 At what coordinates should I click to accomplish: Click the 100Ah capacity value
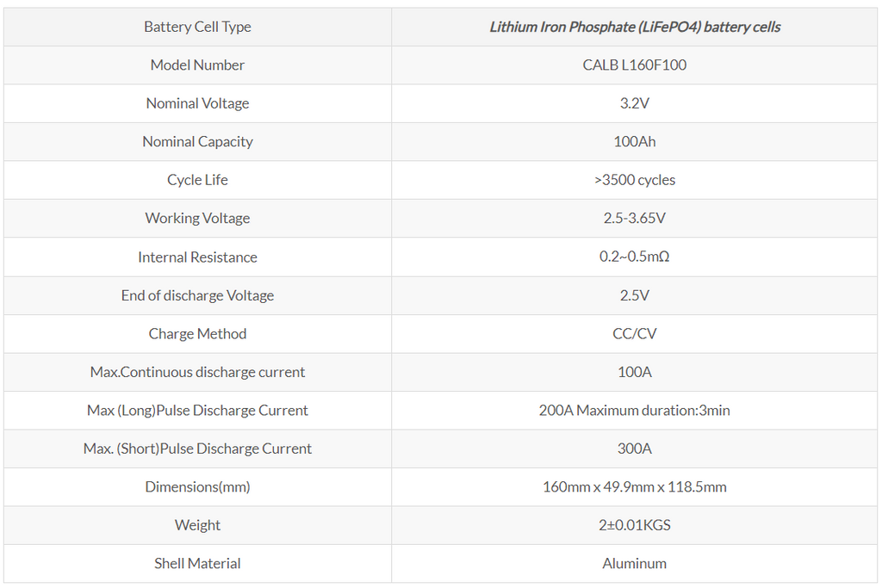(x=635, y=141)
